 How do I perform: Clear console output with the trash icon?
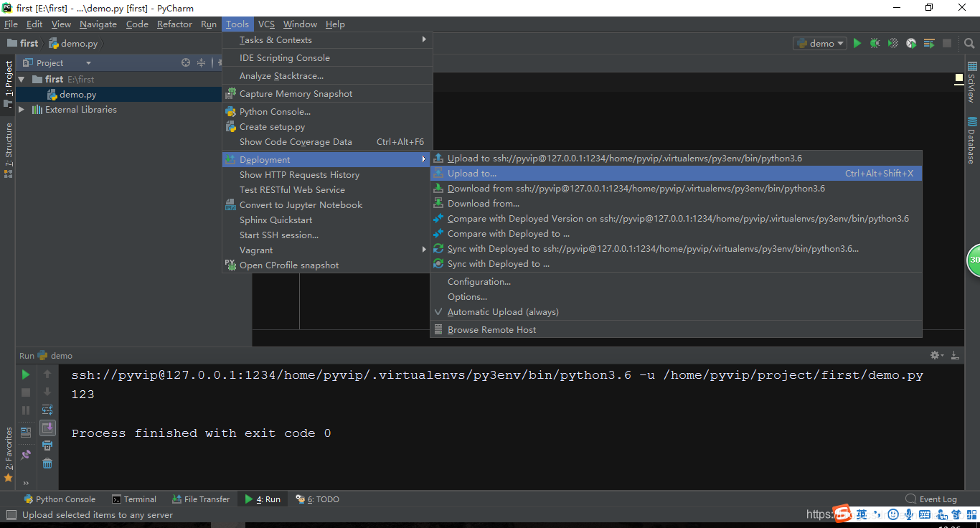pos(47,463)
